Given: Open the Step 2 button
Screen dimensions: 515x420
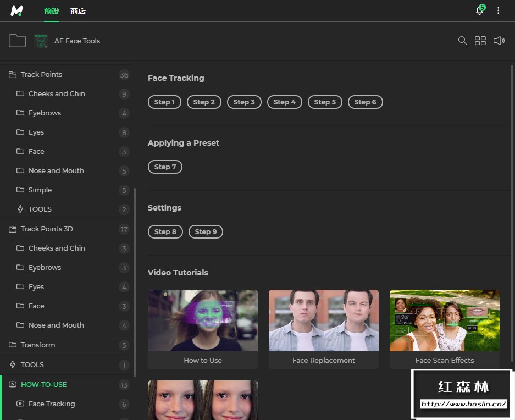Looking at the screenshot, I should tap(204, 102).
